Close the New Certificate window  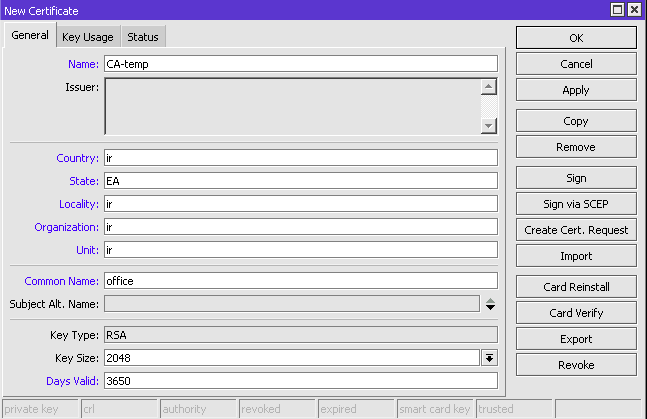(635, 10)
